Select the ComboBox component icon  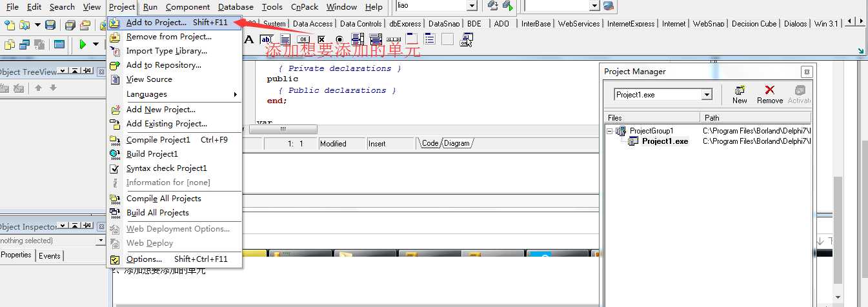click(x=376, y=40)
